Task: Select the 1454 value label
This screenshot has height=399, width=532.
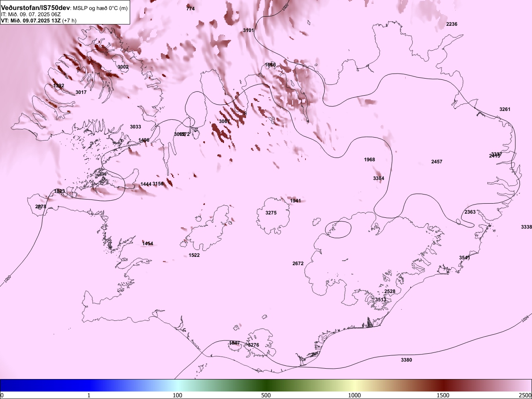Action: (148, 244)
